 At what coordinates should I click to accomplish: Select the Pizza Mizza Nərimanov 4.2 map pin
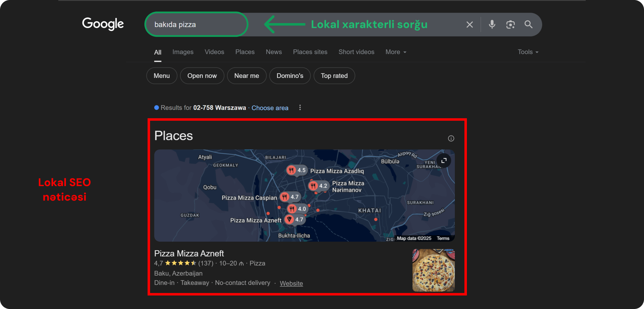tap(318, 186)
